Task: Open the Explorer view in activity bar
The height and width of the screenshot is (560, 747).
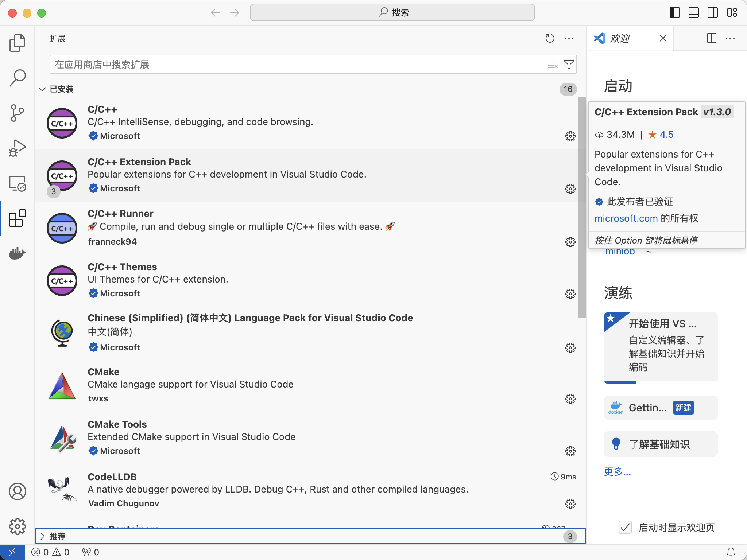Action: [17, 43]
